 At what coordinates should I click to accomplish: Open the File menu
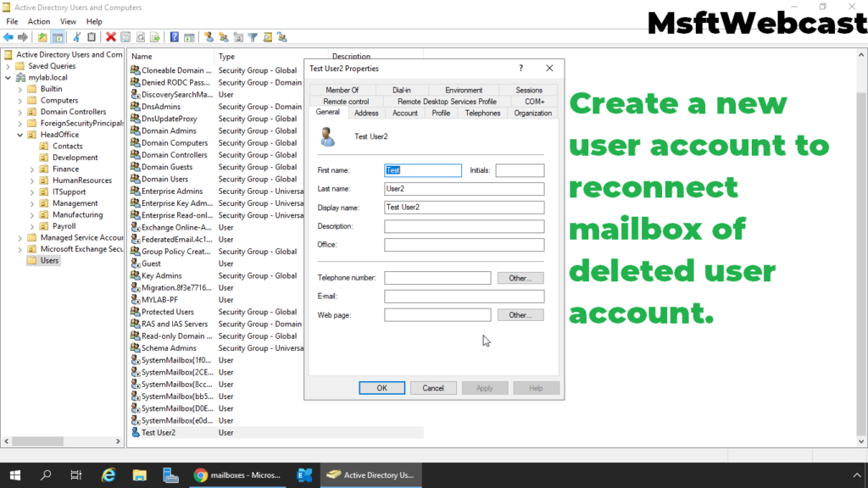(12, 21)
